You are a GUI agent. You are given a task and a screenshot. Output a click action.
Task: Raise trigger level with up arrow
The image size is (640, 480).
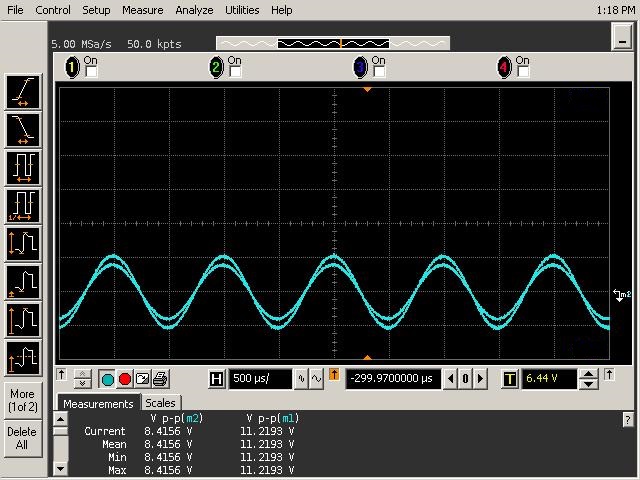[x=588, y=374]
